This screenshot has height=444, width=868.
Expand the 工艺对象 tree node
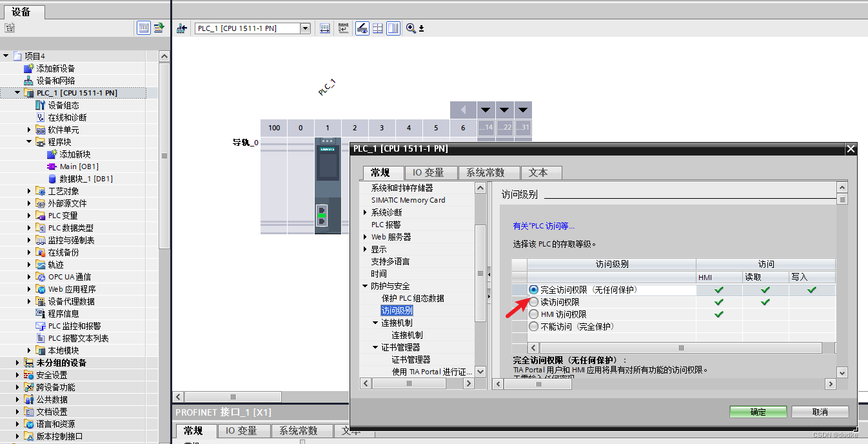point(29,191)
